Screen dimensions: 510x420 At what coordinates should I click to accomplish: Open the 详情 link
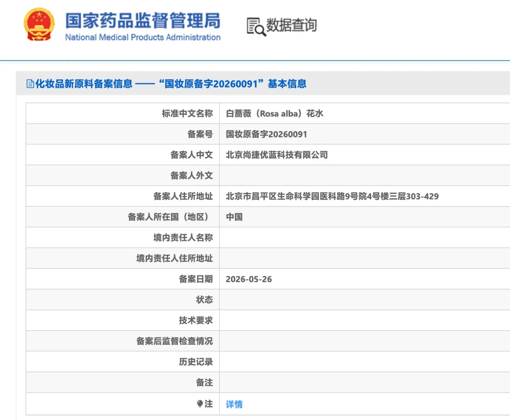pyautogui.click(x=234, y=404)
